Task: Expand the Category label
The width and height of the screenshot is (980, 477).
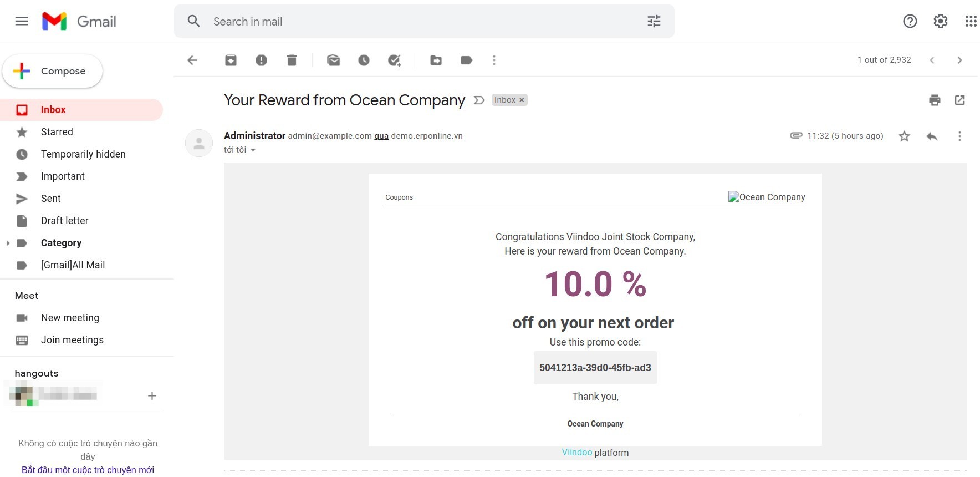Action: click(8, 243)
